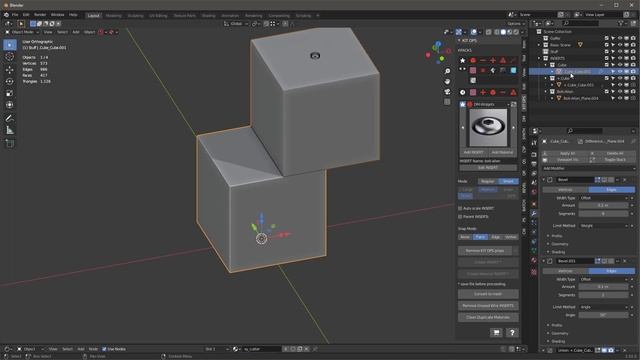
Task: Click the Remove KIT OPS props button
Action: pyautogui.click(x=485, y=251)
